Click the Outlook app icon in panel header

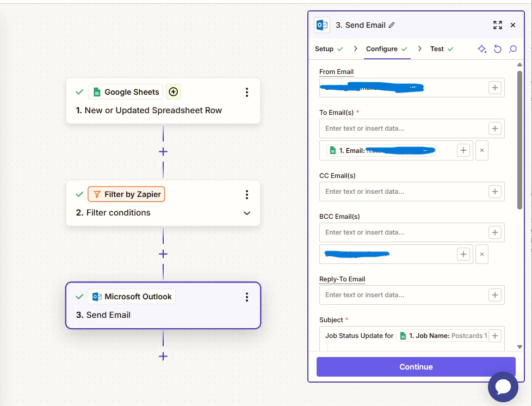pyautogui.click(x=321, y=25)
